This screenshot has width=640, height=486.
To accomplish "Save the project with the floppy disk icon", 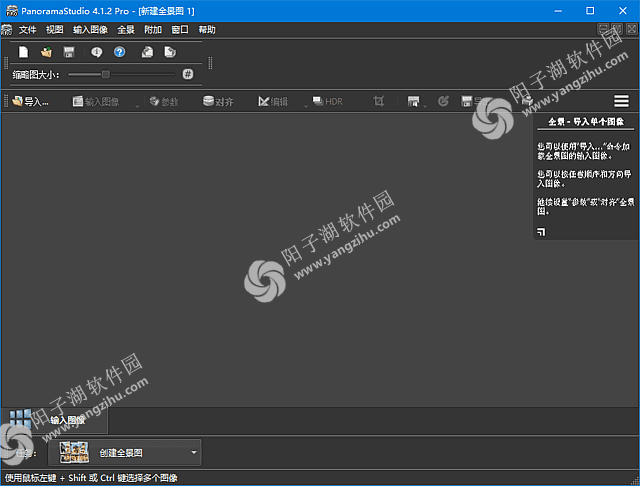I will (x=69, y=52).
